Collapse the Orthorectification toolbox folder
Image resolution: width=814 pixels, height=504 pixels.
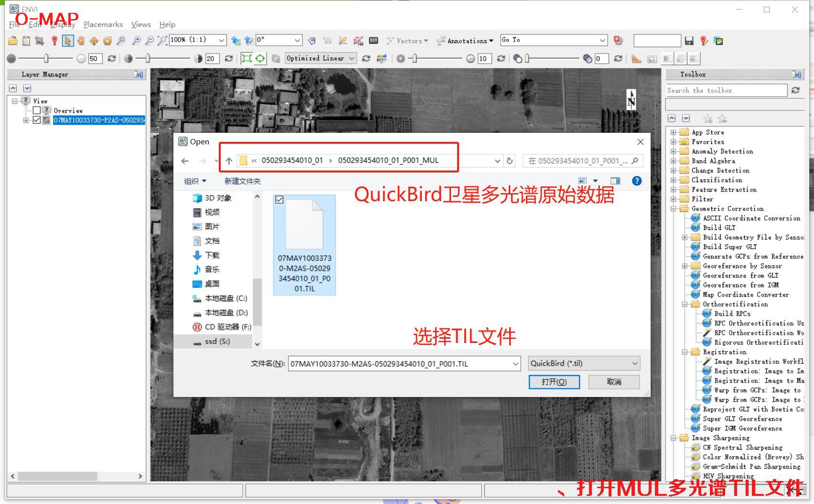[685, 304]
